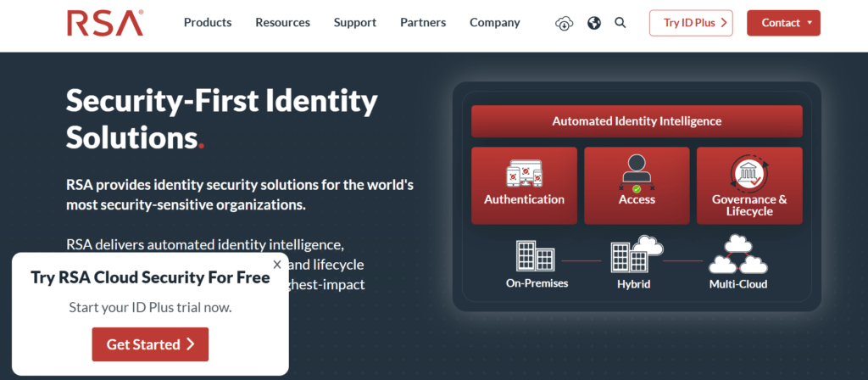
Task: Expand the Contact dropdown
Action: [783, 23]
